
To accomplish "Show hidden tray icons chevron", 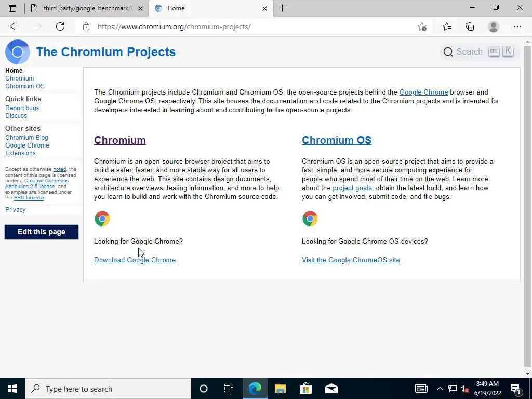I will click(440, 389).
